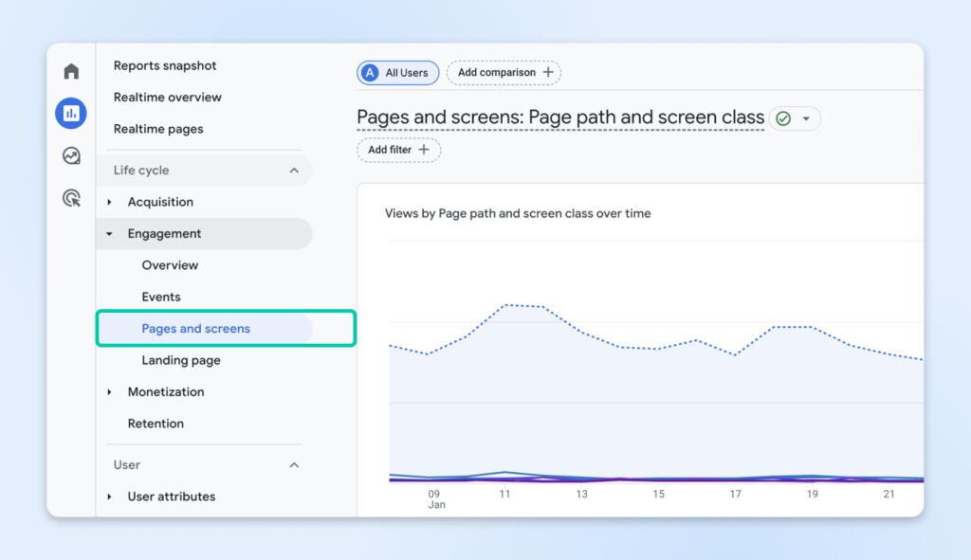Viewport: 971px width, 560px height.
Task: Open Reports snapshot
Action: coord(165,65)
